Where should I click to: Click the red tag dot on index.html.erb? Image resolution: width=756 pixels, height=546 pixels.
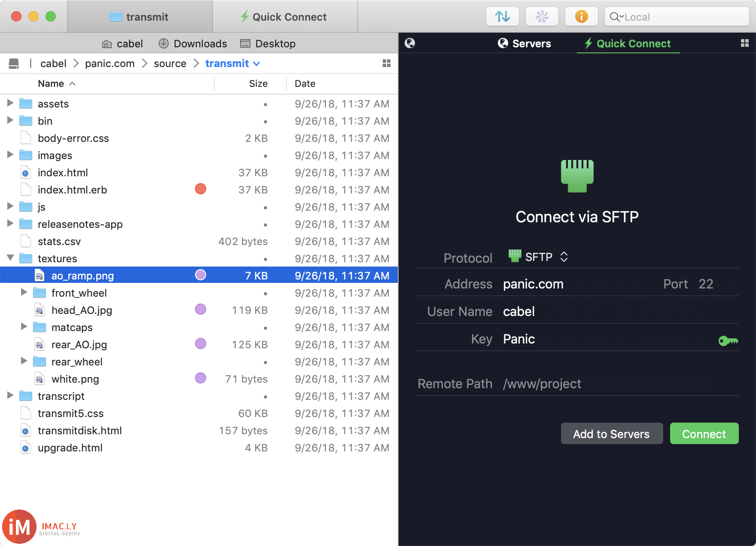(201, 189)
